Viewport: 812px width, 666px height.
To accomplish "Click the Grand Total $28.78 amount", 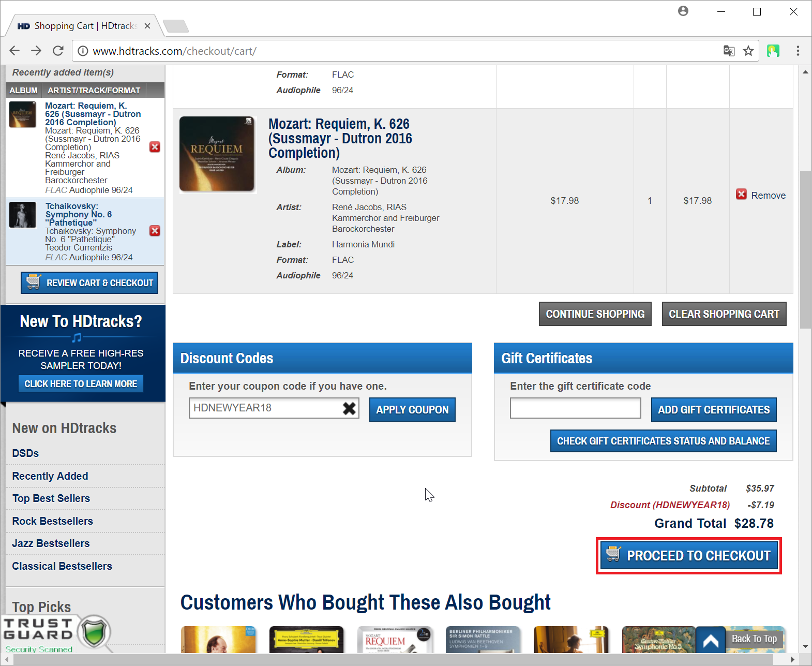I will pyautogui.click(x=754, y=523).
